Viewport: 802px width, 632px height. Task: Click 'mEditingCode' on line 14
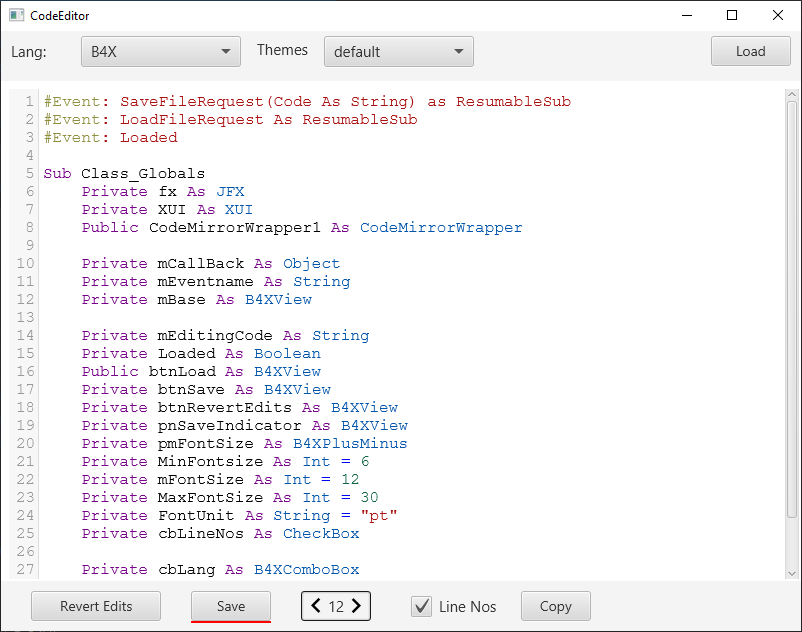coord(215,335)
